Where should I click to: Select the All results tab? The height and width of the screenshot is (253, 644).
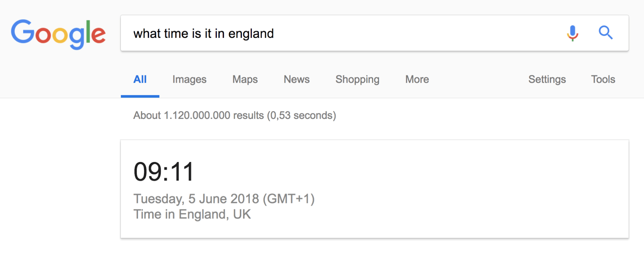[140, 80]
